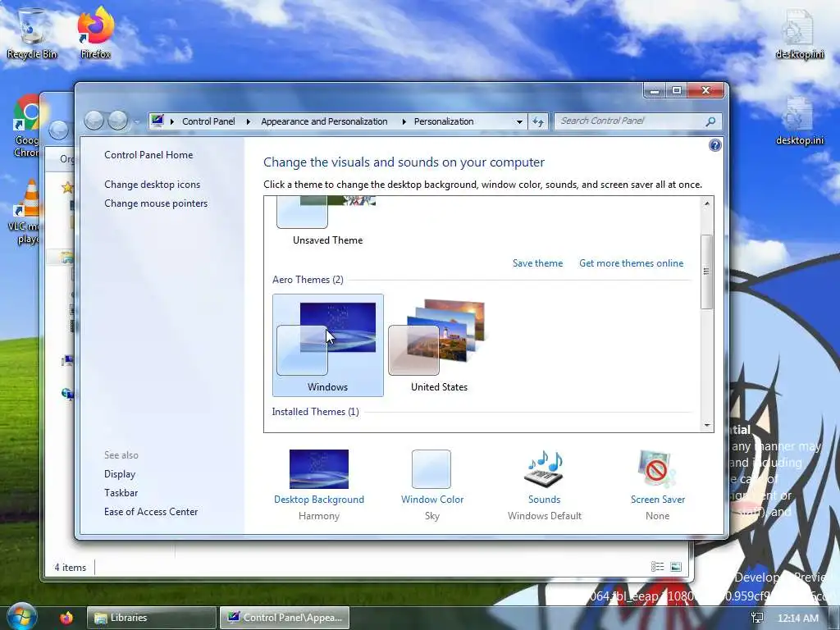Click the theme list scrollbar thumb
The height and width of the screenshot is (630, 840).
(x=706, y=272)
